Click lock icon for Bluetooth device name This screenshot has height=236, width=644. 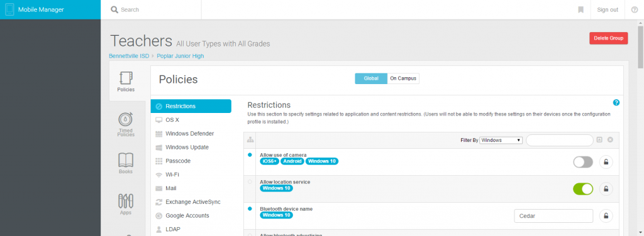[606, 215]
